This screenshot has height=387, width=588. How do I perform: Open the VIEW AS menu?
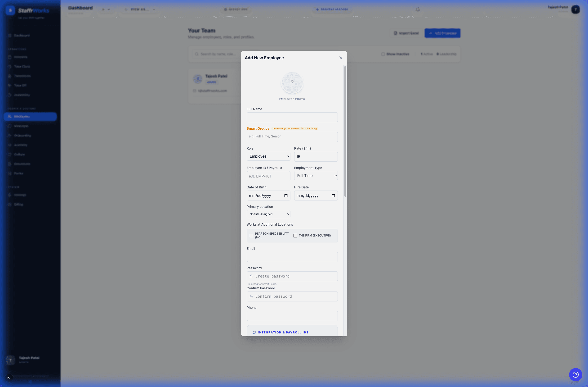(x=139, y=9)
